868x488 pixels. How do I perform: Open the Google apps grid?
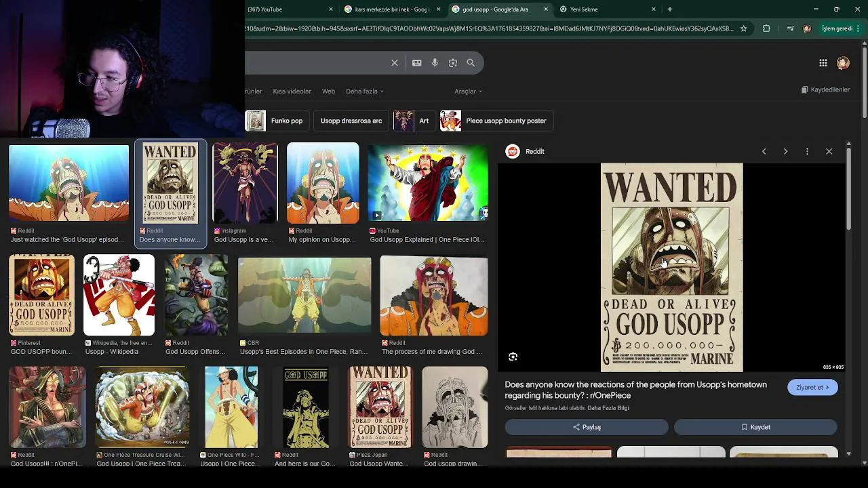(823, 62)
